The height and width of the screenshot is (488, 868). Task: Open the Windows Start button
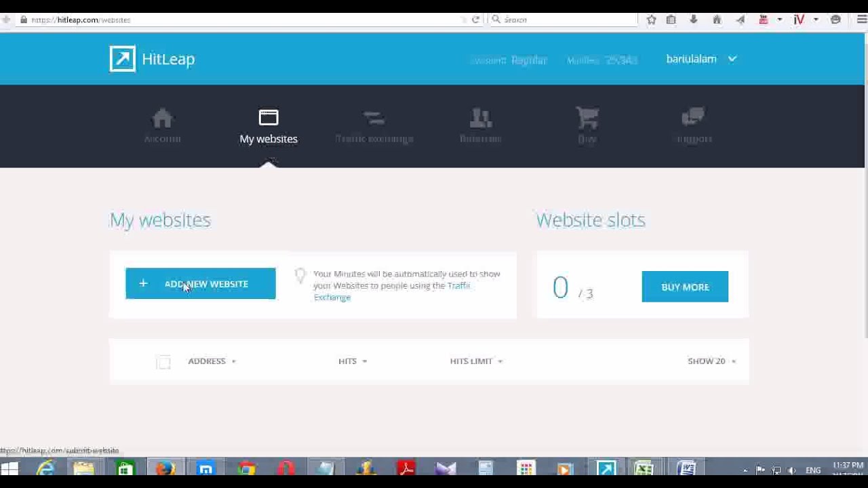(9, 469)
